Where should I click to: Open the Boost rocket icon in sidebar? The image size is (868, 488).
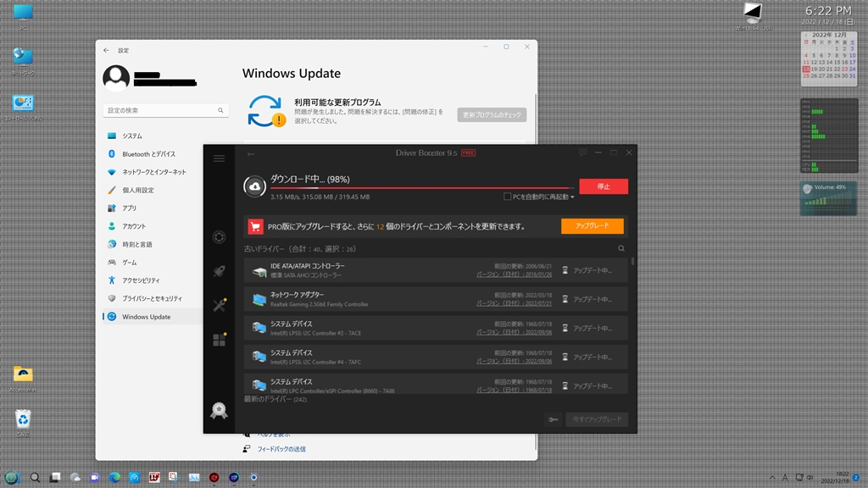click(x=220, y=271)
